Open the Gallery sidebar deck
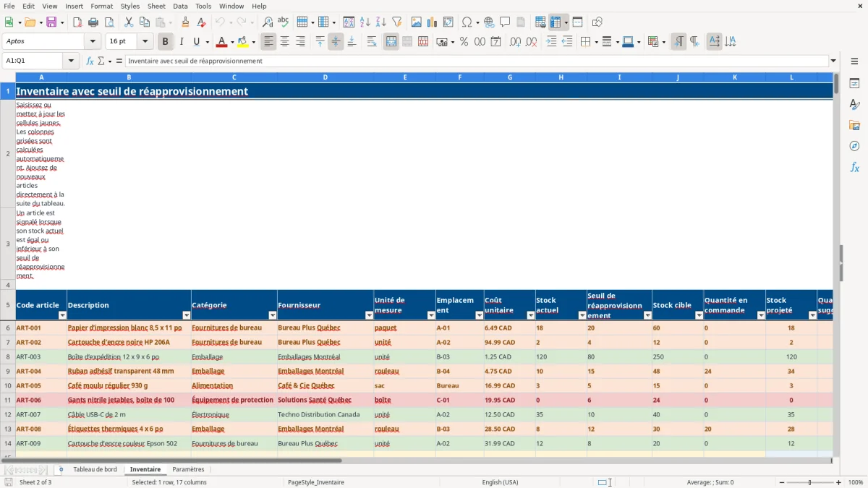868x488 pixels. 854,125
